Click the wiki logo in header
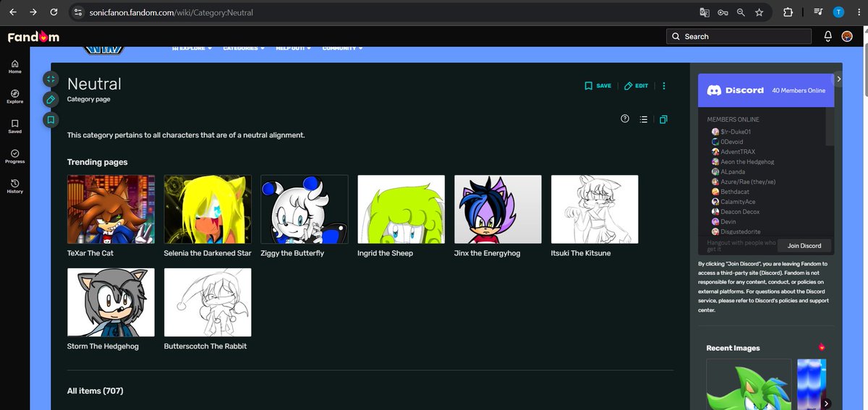This screenshot has height=410, width=868. click(x=105, y=50)
